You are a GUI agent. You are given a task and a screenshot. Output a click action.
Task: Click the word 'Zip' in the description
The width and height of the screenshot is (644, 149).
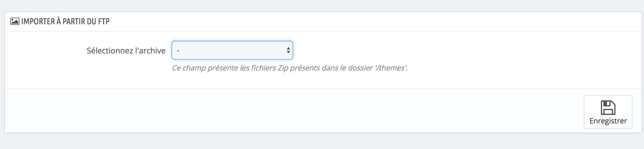[283, 68]
